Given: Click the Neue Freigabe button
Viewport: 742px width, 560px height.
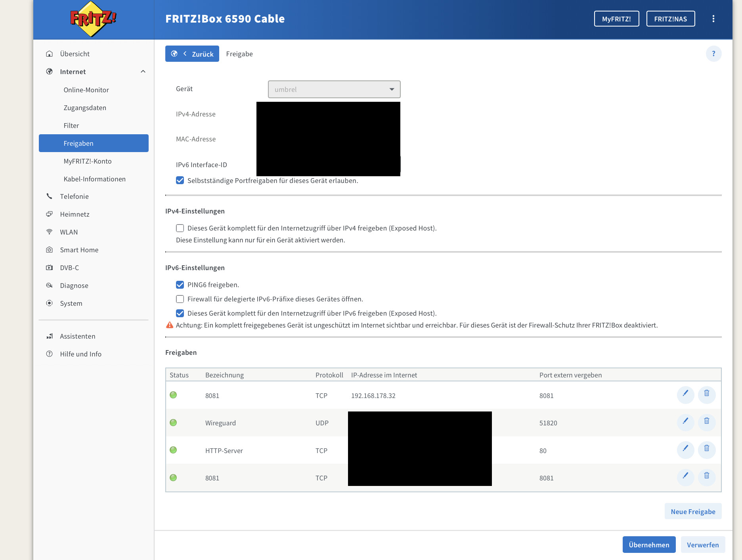Looking at the screenshot, I should click(x=693, y=511).
